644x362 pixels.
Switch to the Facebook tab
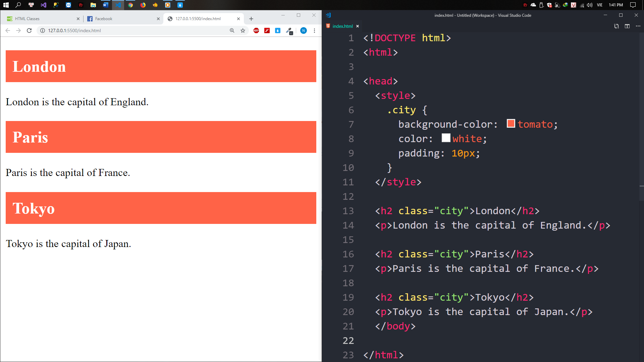[x=121, y=19]
